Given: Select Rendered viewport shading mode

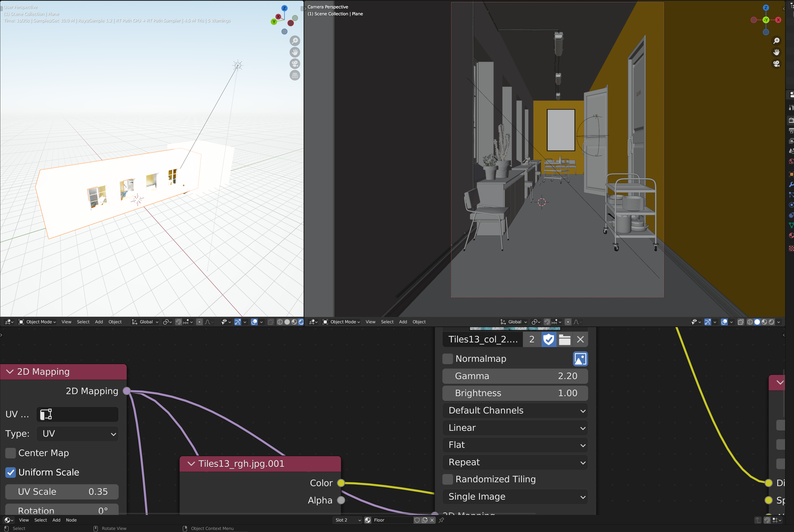Looking at the screenshot, I should coord(771,322).
